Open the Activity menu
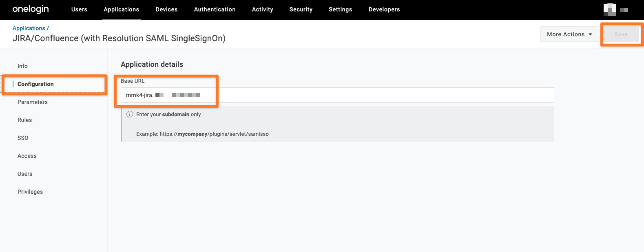This screenshot has width=644, height=252. pyautogui.click(x=263, y=9)
